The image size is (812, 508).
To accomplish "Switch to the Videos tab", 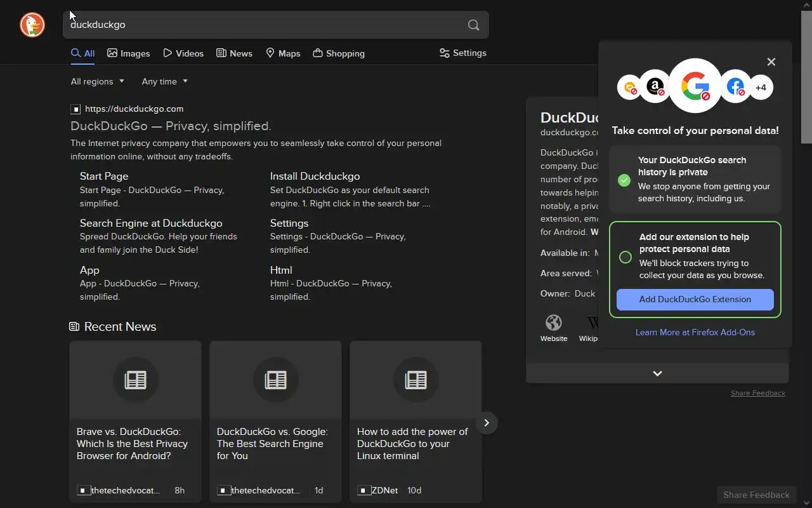I will (183, 53).
